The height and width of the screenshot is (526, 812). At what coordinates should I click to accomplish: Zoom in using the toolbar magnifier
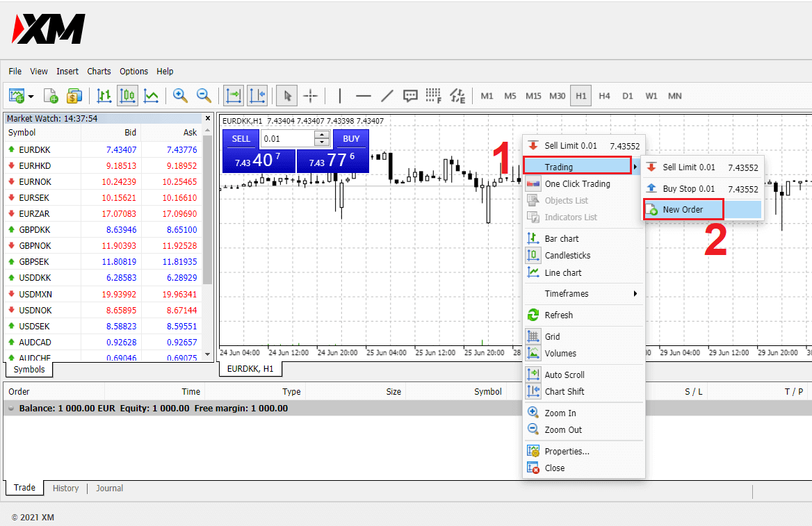pyautogui.click(x=180, y=96)
